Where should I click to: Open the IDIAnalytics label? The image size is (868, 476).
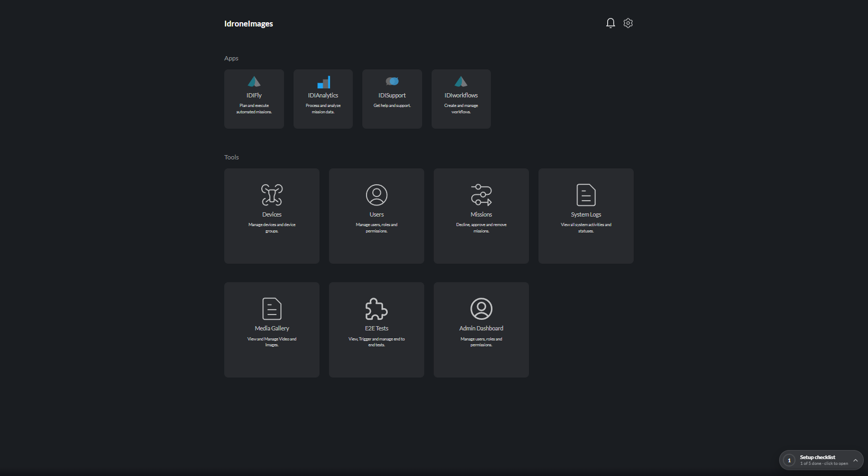click(323, 95)
